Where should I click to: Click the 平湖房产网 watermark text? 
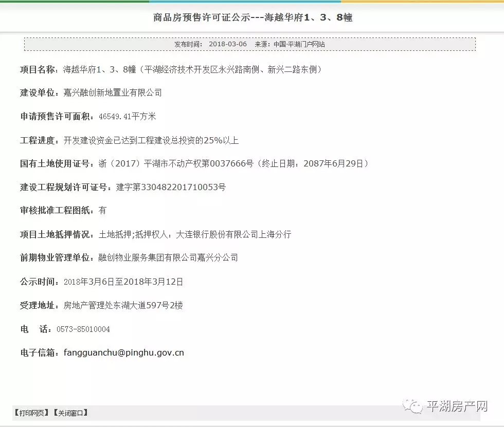[x=457, y=407]
